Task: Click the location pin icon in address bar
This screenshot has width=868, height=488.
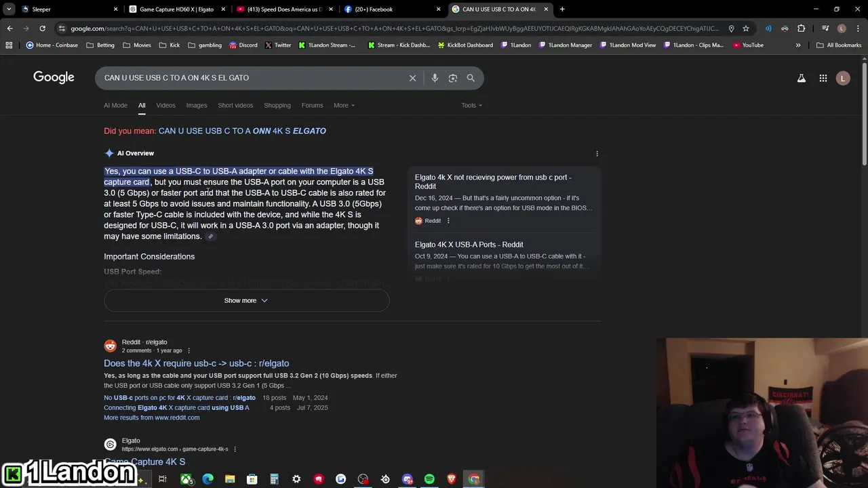Action: 731,28
